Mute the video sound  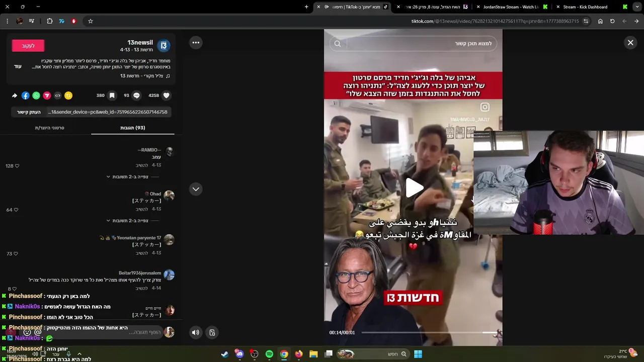point(196,332)
